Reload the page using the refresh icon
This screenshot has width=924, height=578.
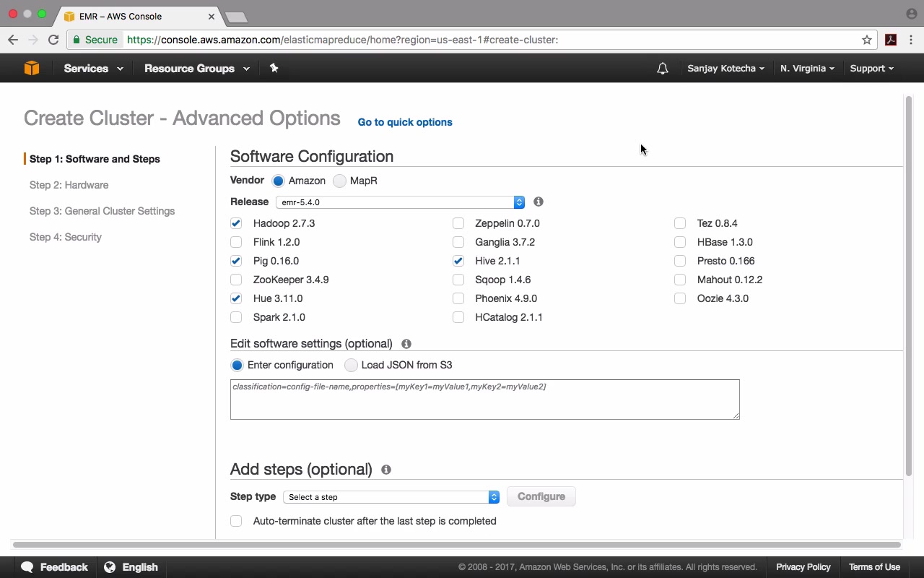click(53, 40)
